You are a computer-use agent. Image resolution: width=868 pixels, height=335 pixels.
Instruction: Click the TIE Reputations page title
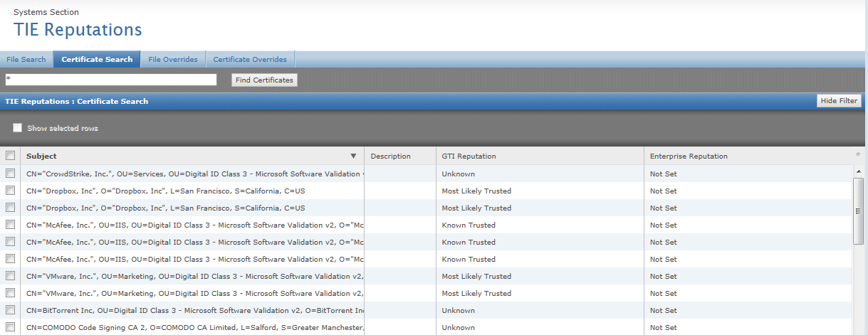point(78,30)
